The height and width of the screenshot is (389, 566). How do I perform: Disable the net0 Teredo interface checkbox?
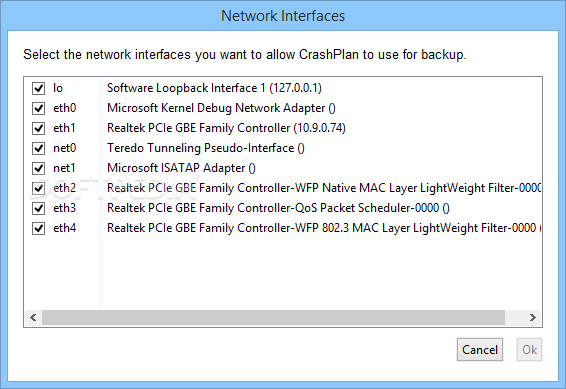(38, 148)
